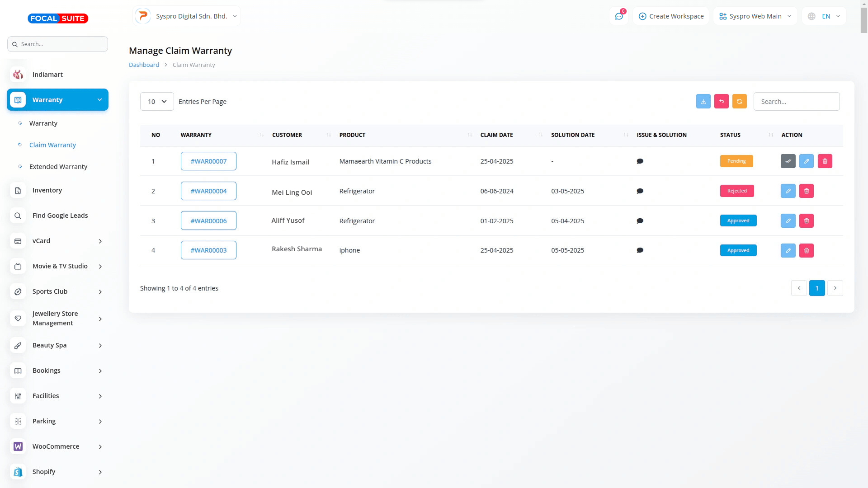Open Syspro Web Main workspace dropdown
The image size is (868, 488).
pyautogui.click(x=755, y=16)
